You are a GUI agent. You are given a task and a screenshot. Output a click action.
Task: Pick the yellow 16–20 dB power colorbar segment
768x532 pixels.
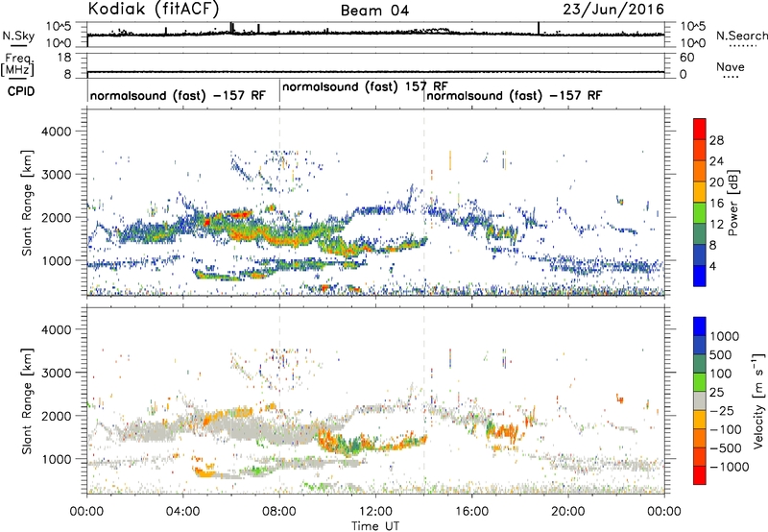pos(700,192)
